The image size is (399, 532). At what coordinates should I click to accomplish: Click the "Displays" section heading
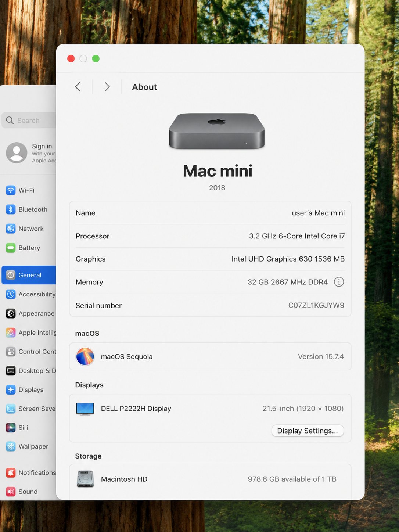coord(89,385)
